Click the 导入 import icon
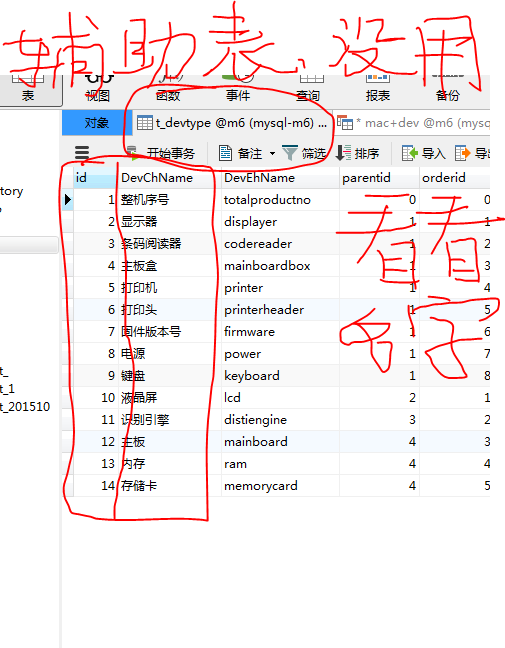The image size is (505, 648). tap(410, 153)
